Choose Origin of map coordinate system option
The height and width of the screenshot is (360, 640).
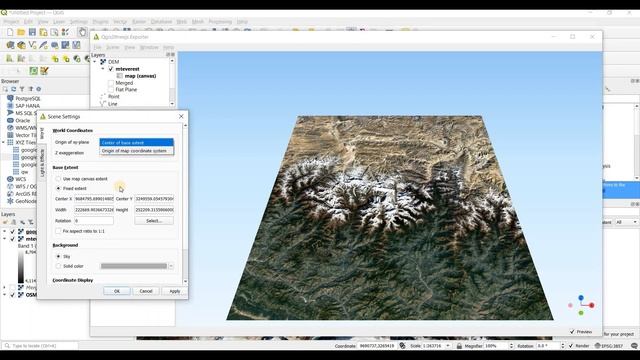coord(136,151)
